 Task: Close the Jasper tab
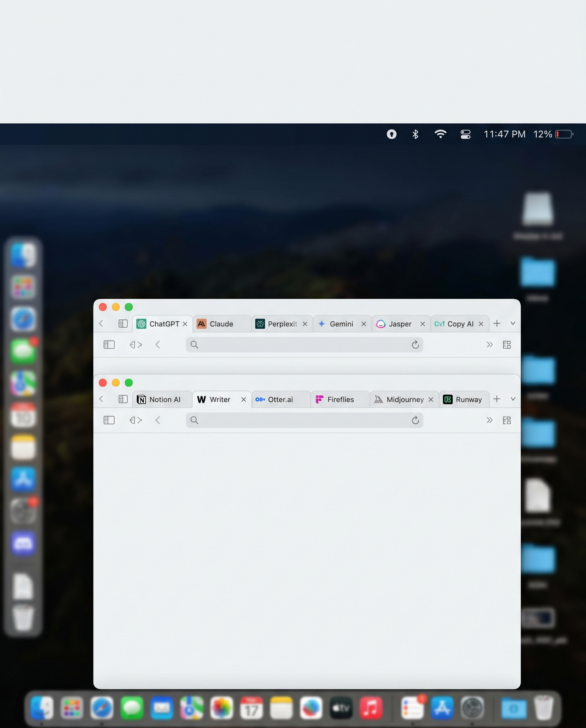(x=422, y=324)
